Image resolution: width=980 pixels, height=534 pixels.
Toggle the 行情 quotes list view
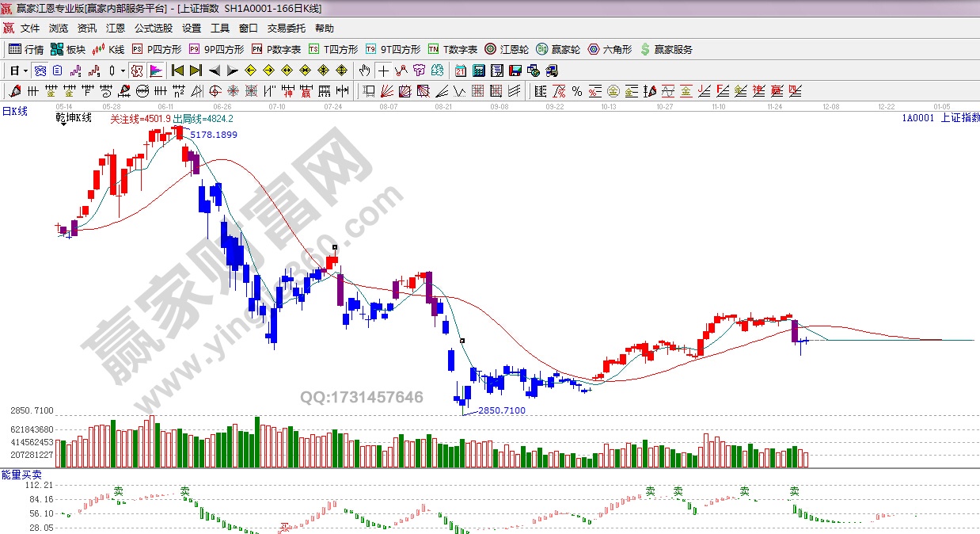tap(26, 49)
